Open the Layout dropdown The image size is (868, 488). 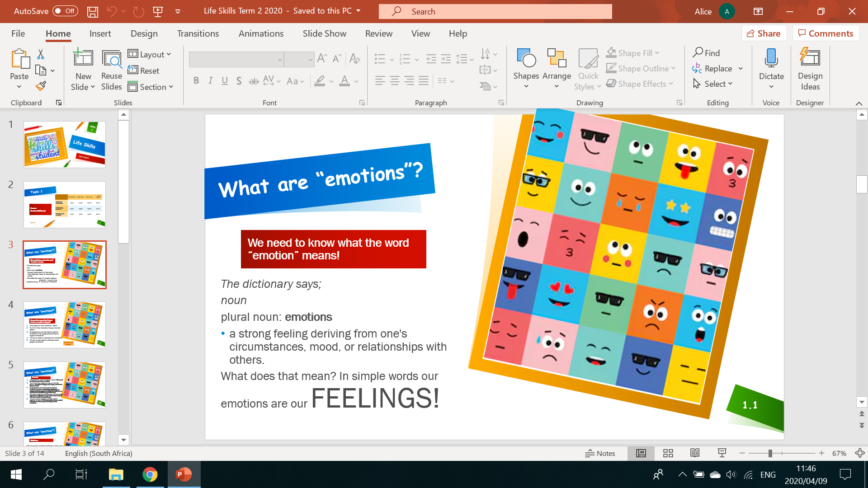coord(150,54)
